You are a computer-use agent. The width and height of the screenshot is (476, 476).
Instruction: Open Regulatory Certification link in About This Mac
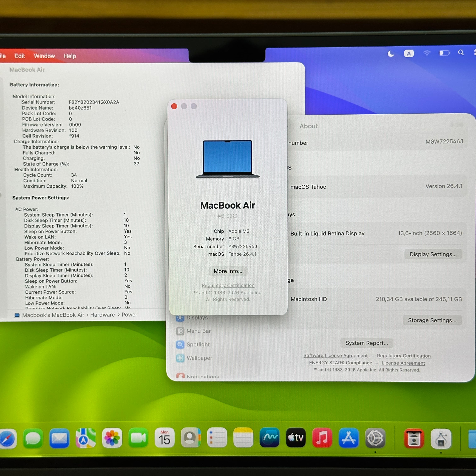point(228,285)
